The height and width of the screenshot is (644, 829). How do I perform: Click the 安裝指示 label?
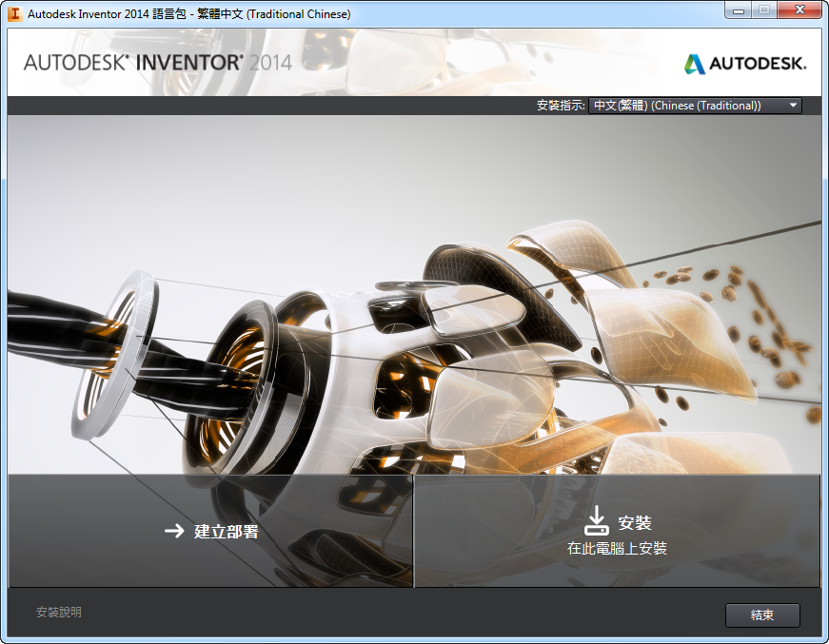click(561, 106)
